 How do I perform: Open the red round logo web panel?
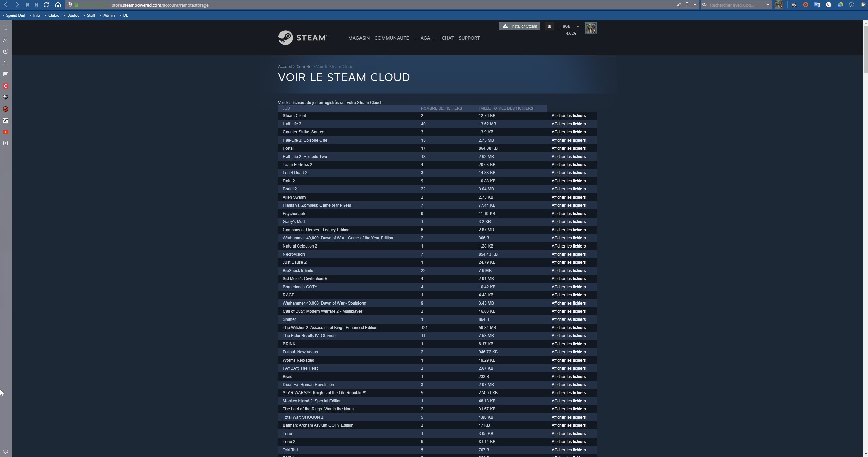[x=6, y=109]
